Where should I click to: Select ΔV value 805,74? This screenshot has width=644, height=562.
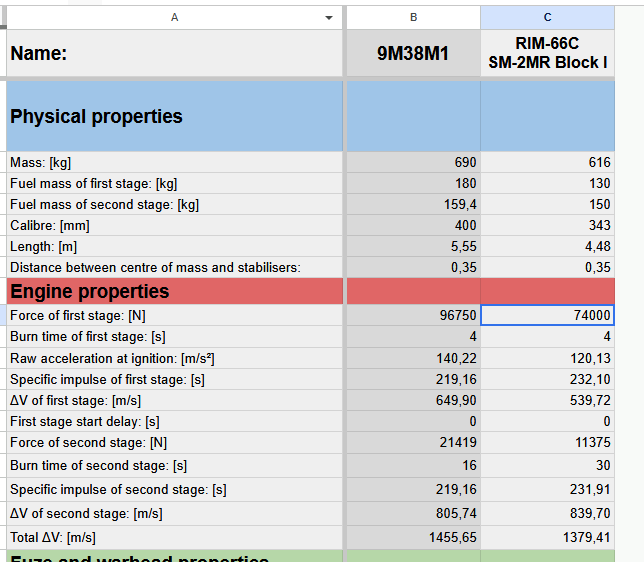414,513
